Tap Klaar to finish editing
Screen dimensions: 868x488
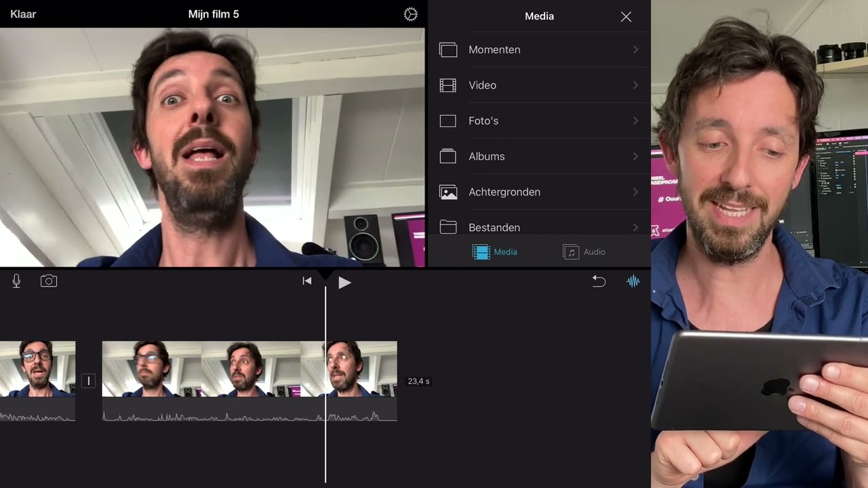tap(23, 14)
